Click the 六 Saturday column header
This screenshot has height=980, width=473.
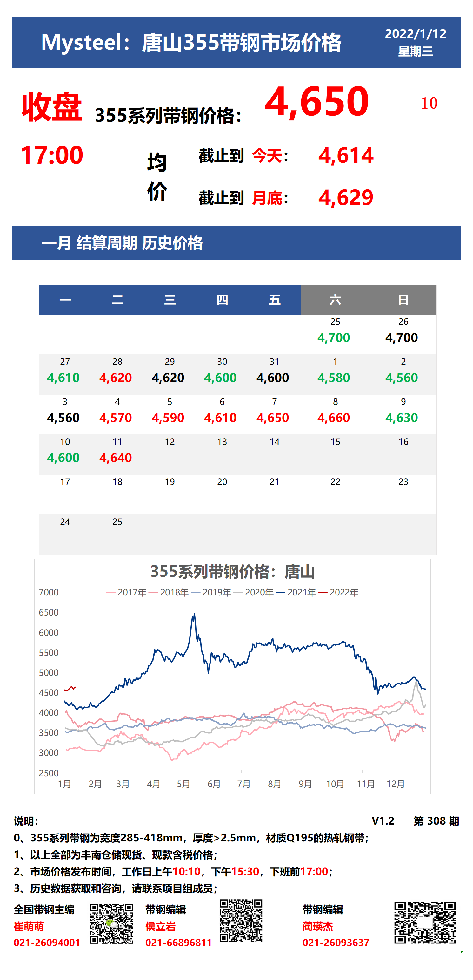pos(335,300)
